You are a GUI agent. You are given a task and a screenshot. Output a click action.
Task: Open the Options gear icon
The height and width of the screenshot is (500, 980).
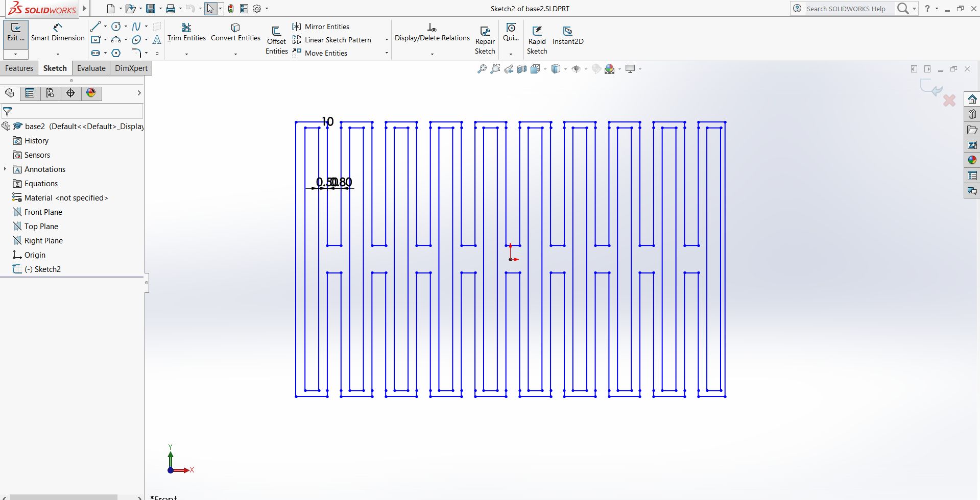point(257,9)
